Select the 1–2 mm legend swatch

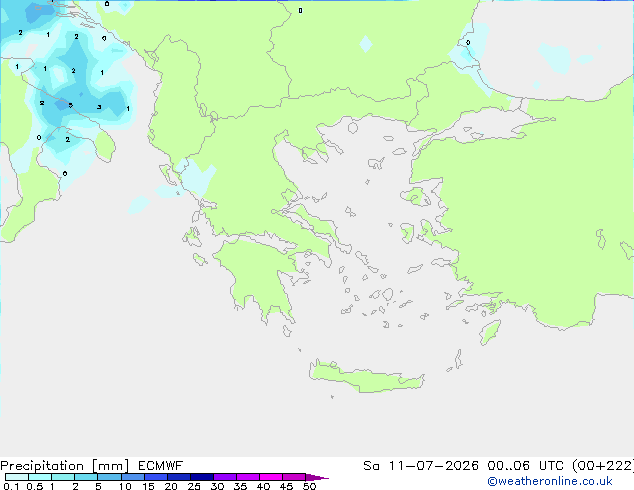click(x=63, y=477)
